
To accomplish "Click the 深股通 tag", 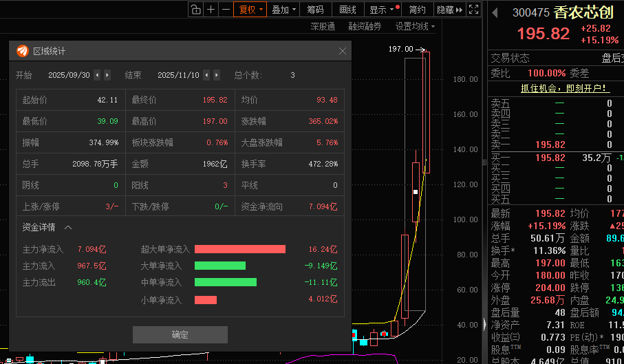I will tap(323, 27).
